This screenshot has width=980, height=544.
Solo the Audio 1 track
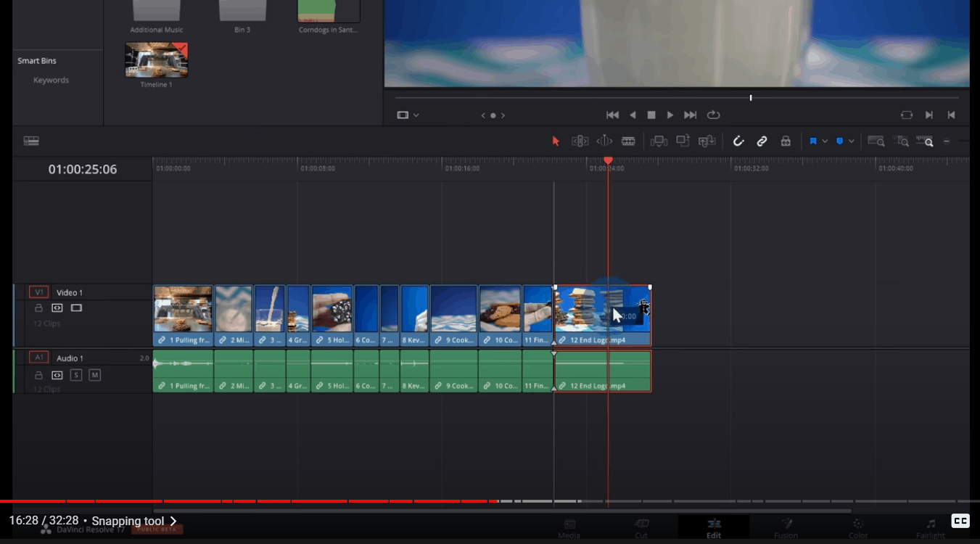76,375
